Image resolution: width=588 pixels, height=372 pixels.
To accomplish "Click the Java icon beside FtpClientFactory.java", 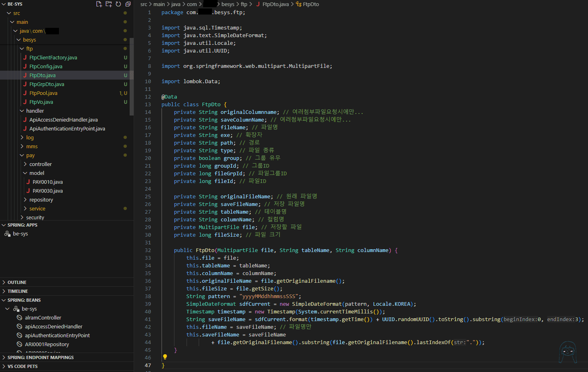I will (25, 57).
